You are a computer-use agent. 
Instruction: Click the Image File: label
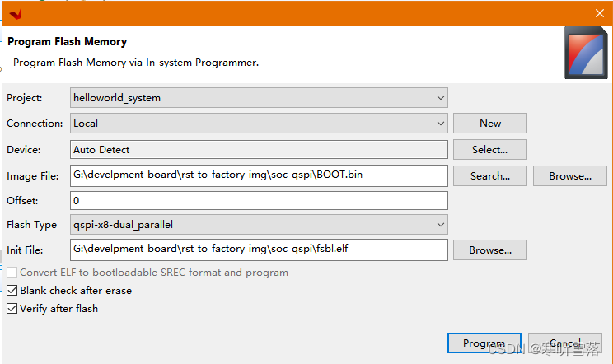point(32,176)
